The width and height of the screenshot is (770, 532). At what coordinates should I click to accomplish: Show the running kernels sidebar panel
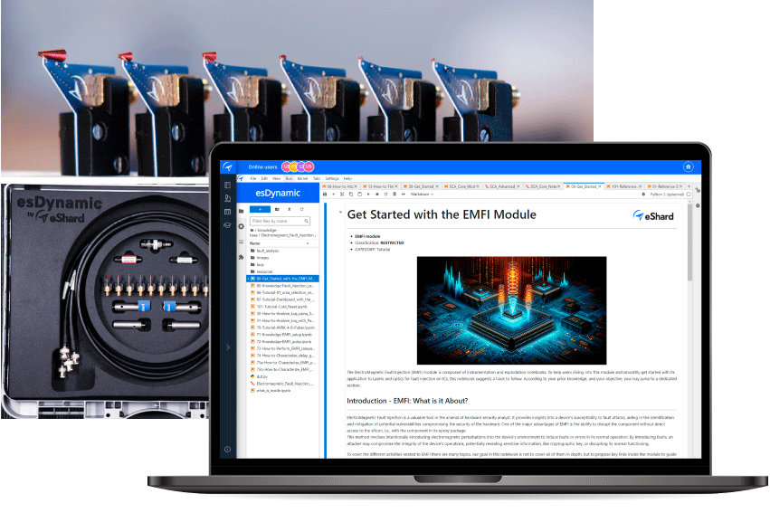coord(241,226)
